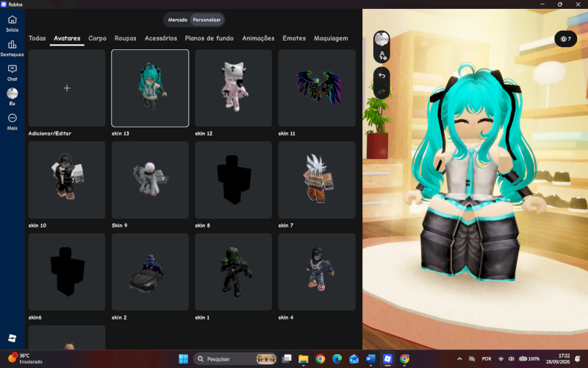Click the Roblox taskbar icon
The width and height of the screenshot is (588, 368).
387,359
